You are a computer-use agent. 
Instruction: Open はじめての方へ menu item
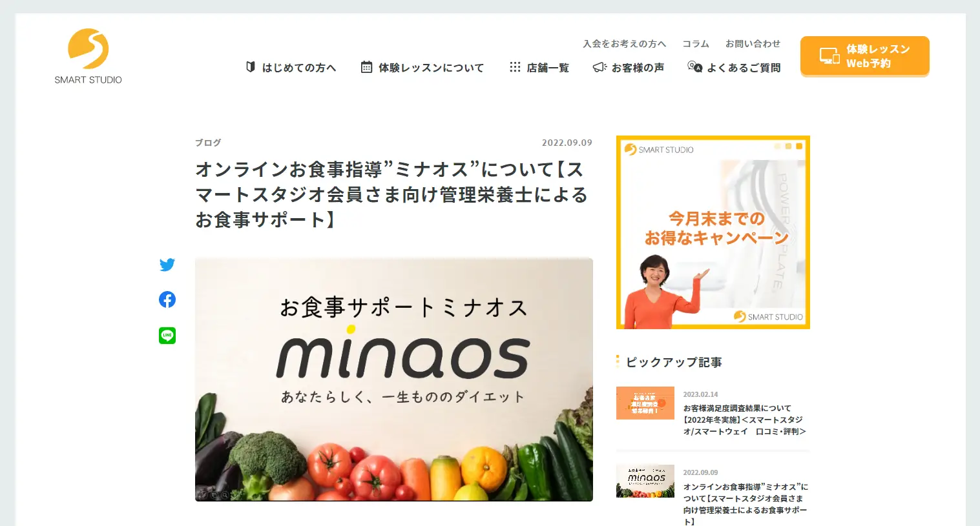pyautogui.click(x=299, y=68)
